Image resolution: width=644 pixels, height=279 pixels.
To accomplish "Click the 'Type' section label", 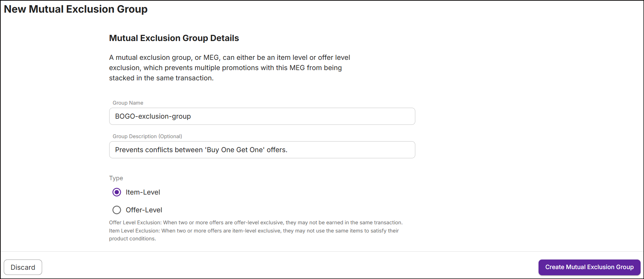I will 116,178.
